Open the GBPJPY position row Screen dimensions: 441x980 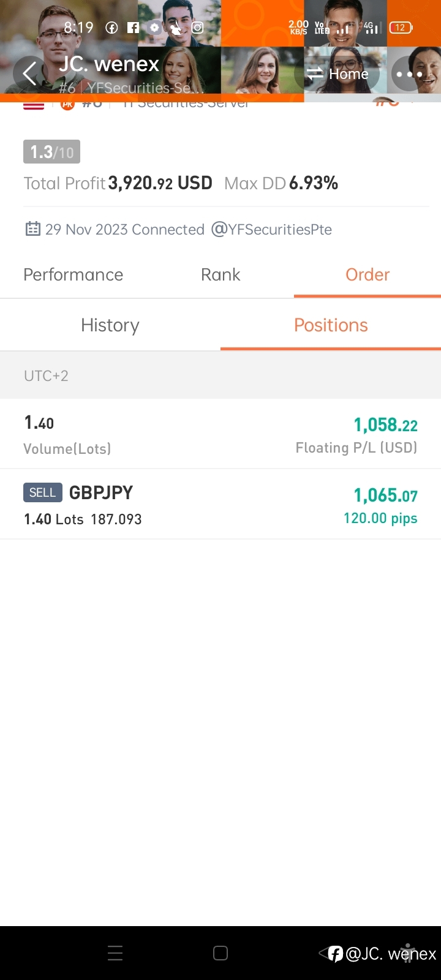point(221,505)
